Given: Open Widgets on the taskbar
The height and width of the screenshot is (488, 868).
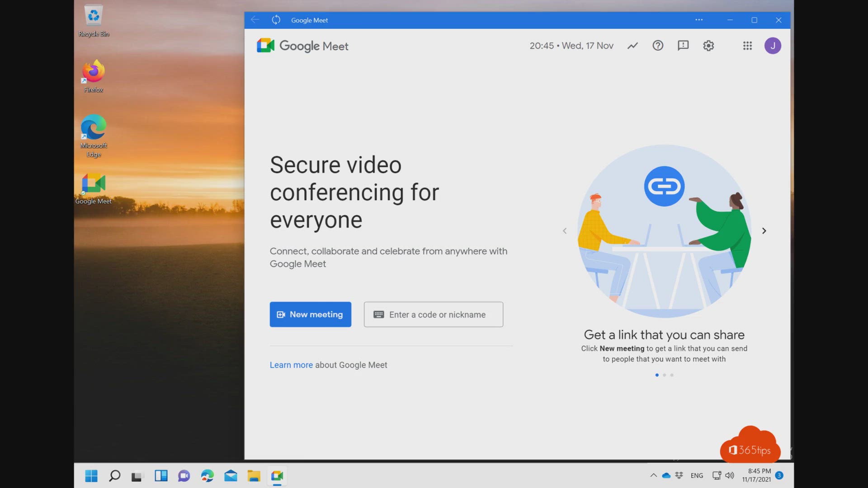Looking at the screenshot, I should pyautogui.click(x=161, y=476).
